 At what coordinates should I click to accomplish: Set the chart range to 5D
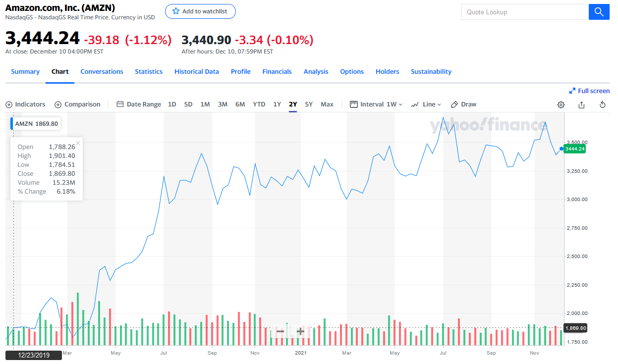coord(188,104)
